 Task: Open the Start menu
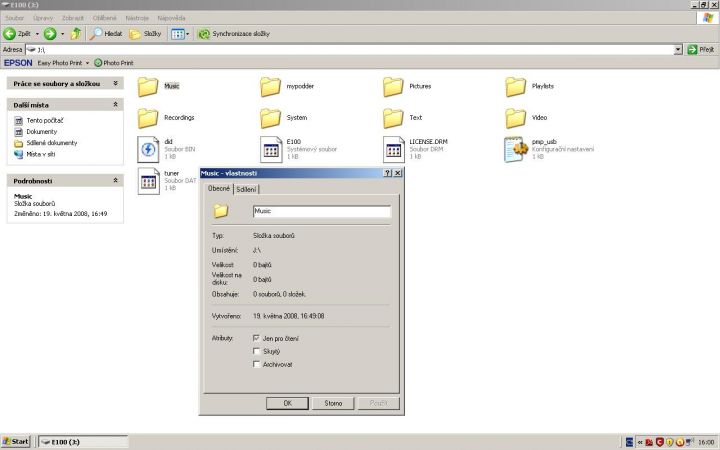[x=16, y=442]
